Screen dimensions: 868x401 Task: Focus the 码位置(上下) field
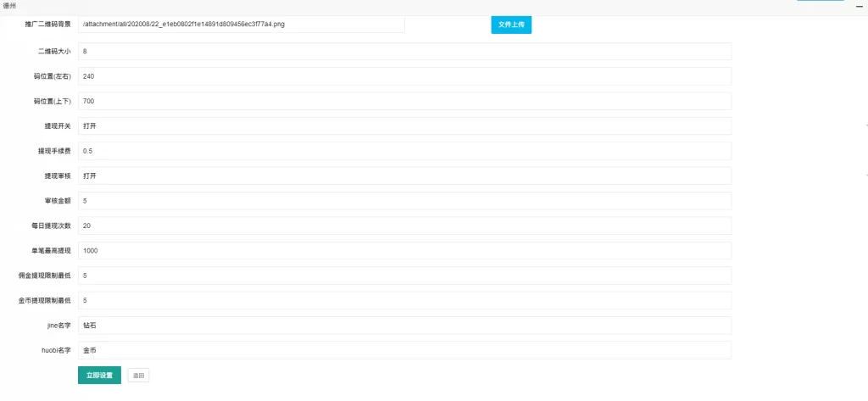pos(404,101)
